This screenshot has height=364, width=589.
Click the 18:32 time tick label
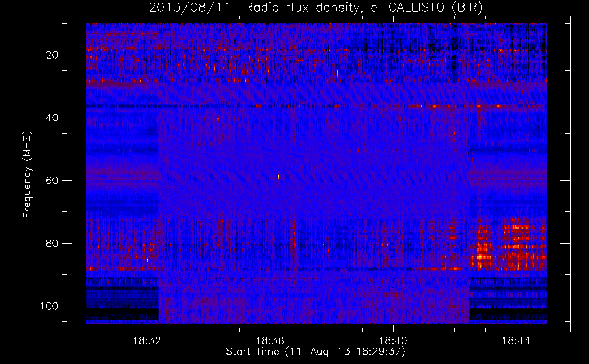point(147,341)
